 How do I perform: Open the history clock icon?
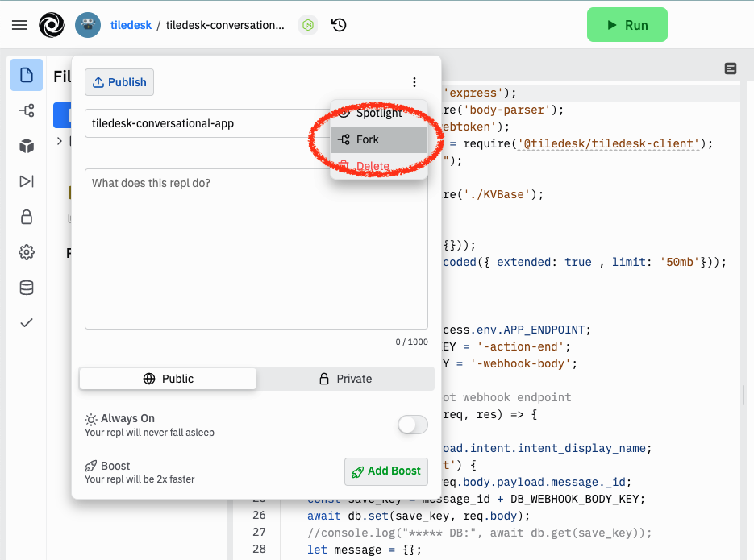pyautogui.click(x=340, y=25)
